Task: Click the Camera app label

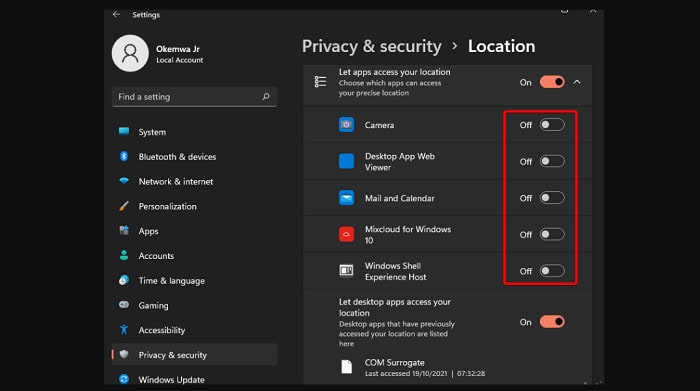Action: click(379, 125)
